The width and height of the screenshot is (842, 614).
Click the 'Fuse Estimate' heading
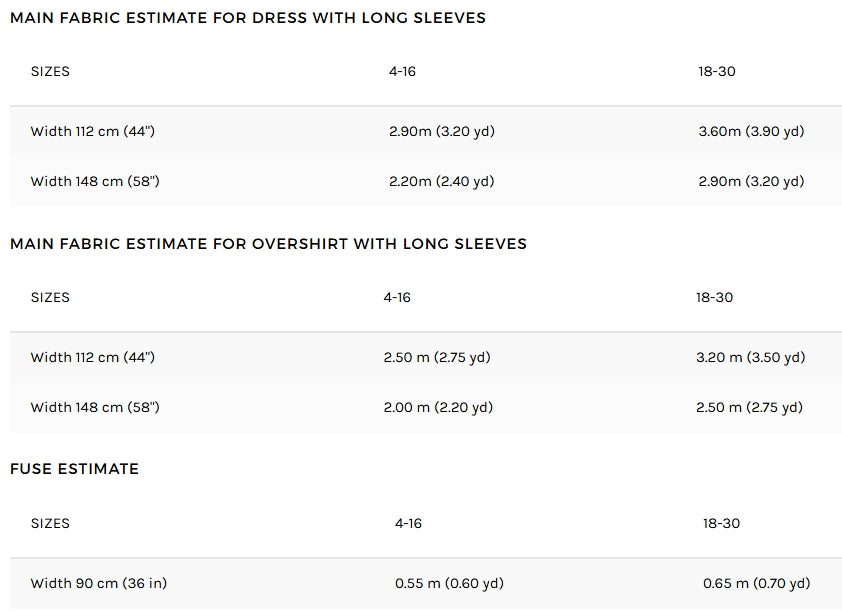74,469
